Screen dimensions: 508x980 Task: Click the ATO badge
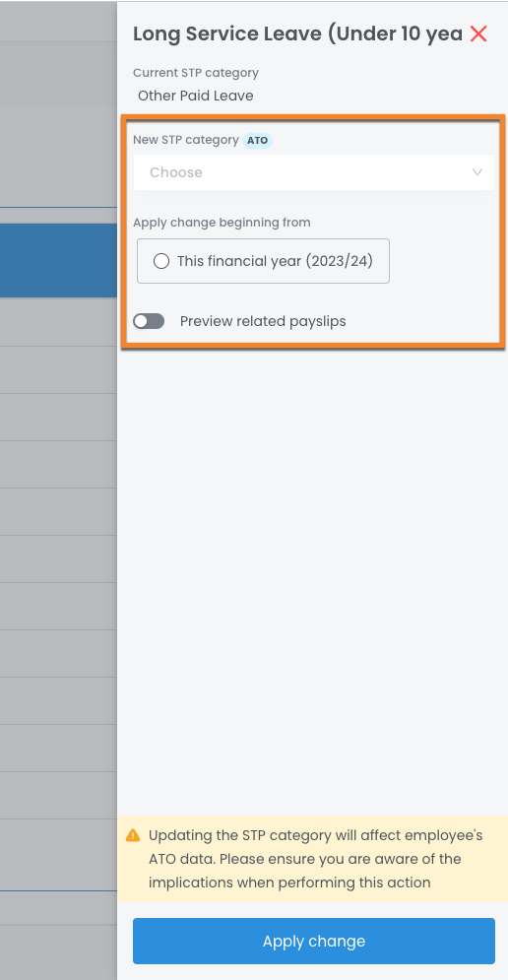[x=257, y=140]
